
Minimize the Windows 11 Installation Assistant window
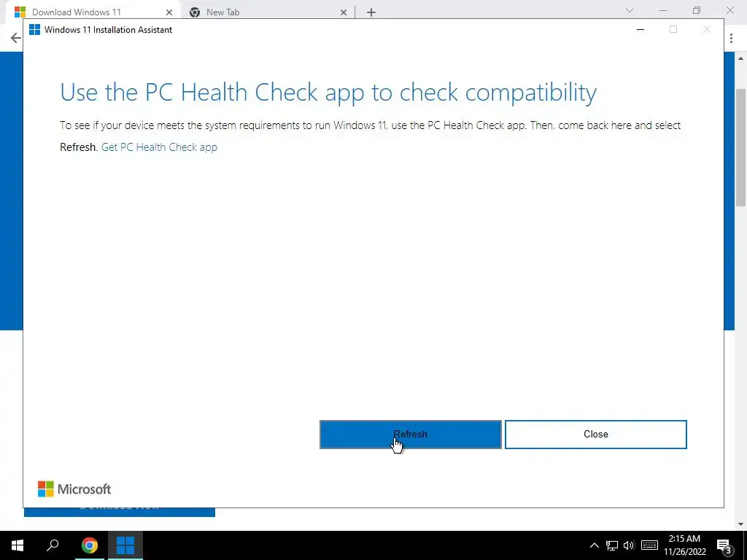click(640, 29)
